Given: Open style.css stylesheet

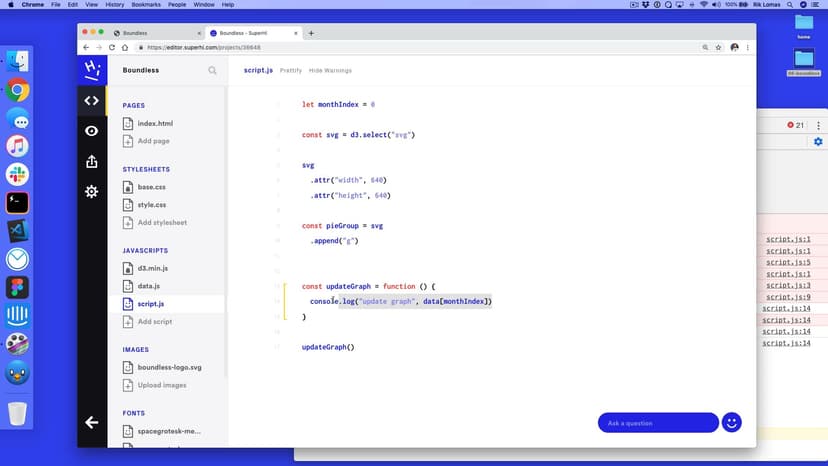Looking at the screenshot, I should (151, 205).
